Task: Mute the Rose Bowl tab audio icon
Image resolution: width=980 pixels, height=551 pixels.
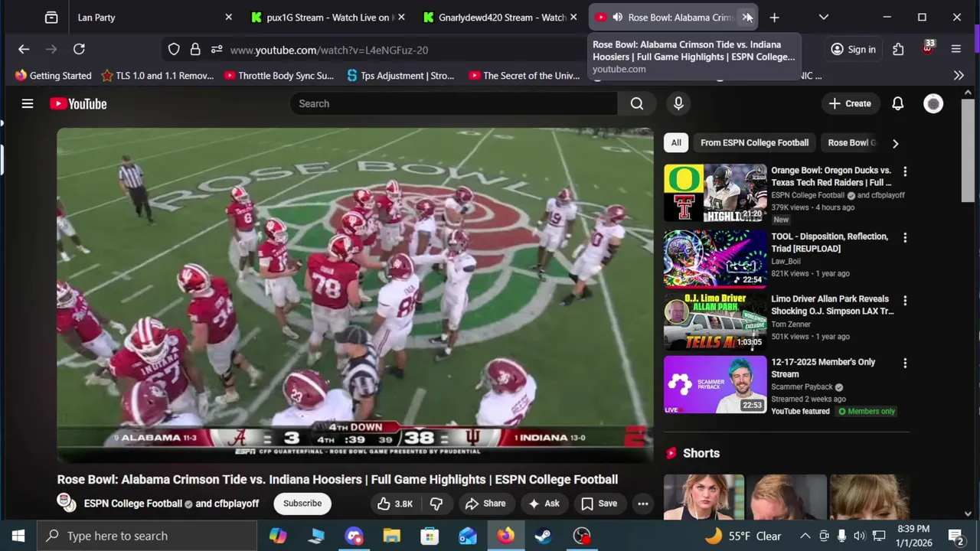Action: (617, 17)
